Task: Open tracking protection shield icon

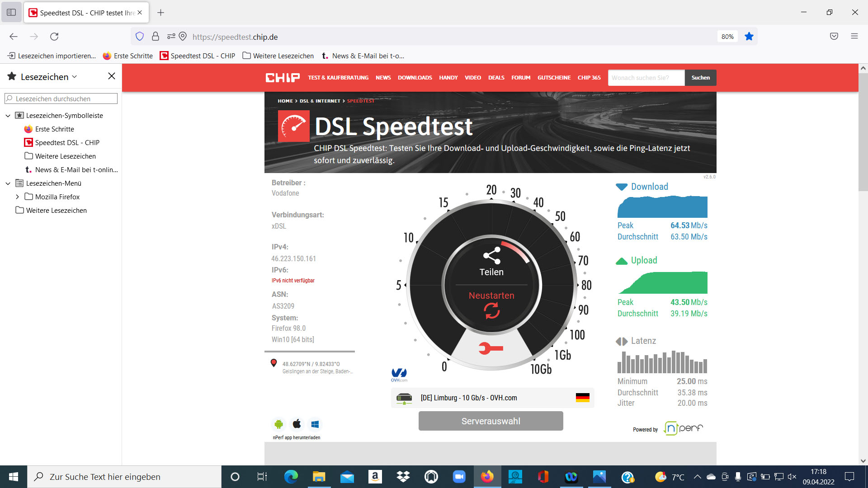Action: (x=140, y=37)
